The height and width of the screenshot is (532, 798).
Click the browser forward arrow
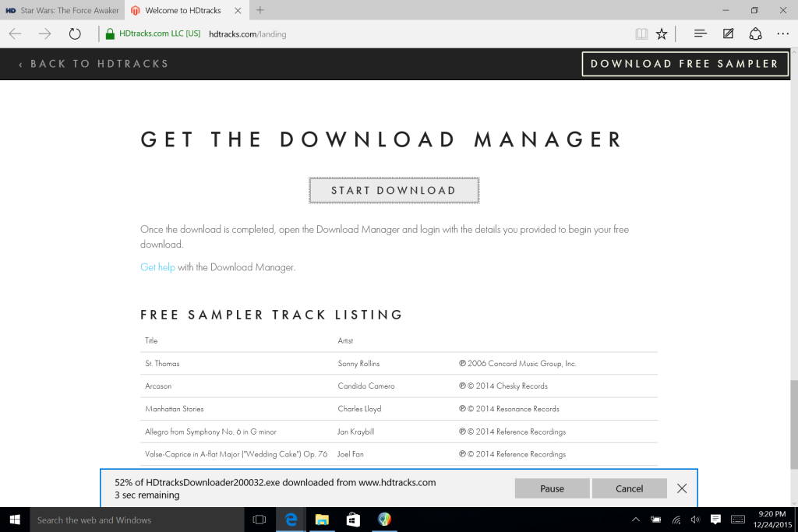coord(44,34)
